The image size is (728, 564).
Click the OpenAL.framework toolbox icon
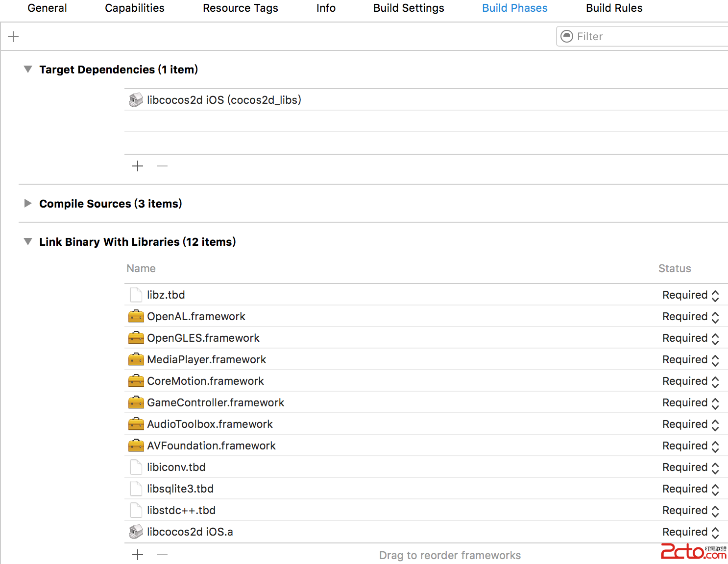click(x=136, y=317)
